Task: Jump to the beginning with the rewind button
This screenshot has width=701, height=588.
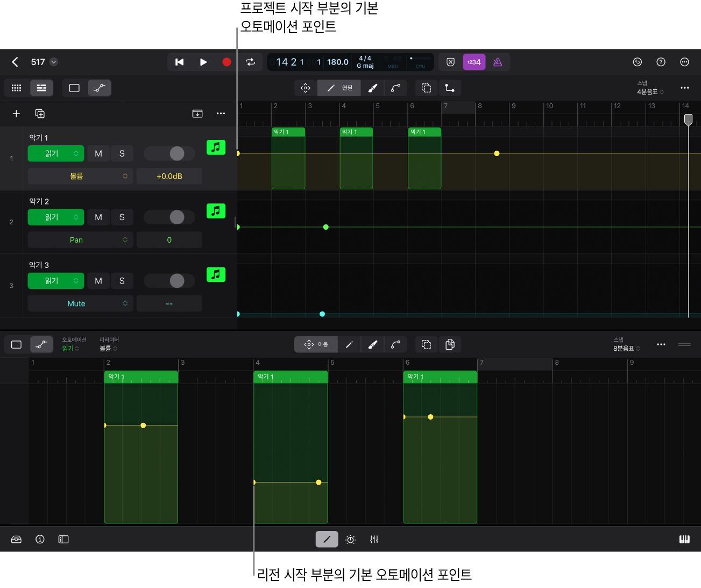Action: click(180, 62)
